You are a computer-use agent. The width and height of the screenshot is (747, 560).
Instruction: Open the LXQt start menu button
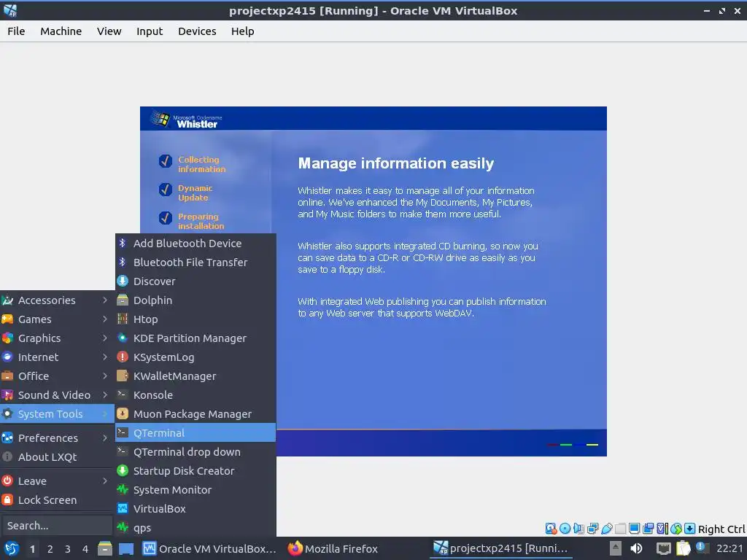[12, 548]
